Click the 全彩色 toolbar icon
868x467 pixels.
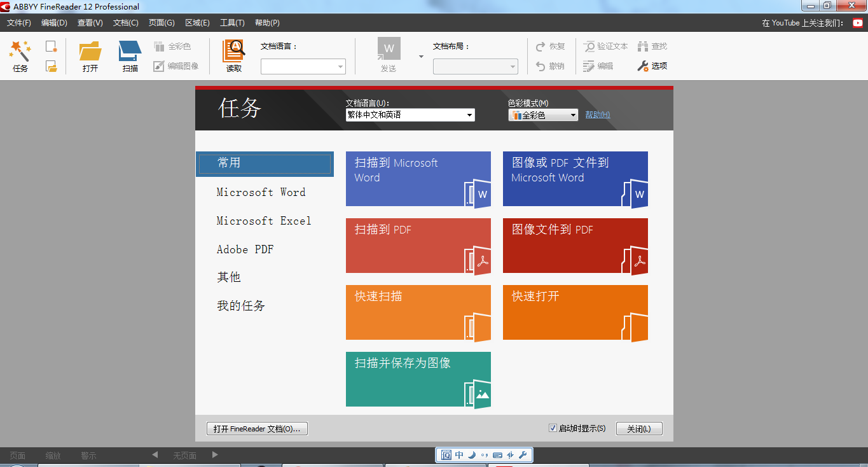tap(159, 46)
